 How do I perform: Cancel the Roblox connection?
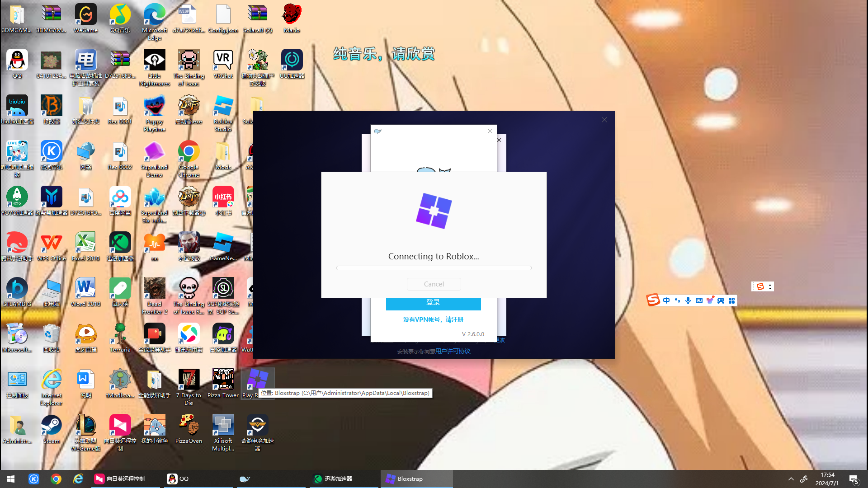coord(434,284)
